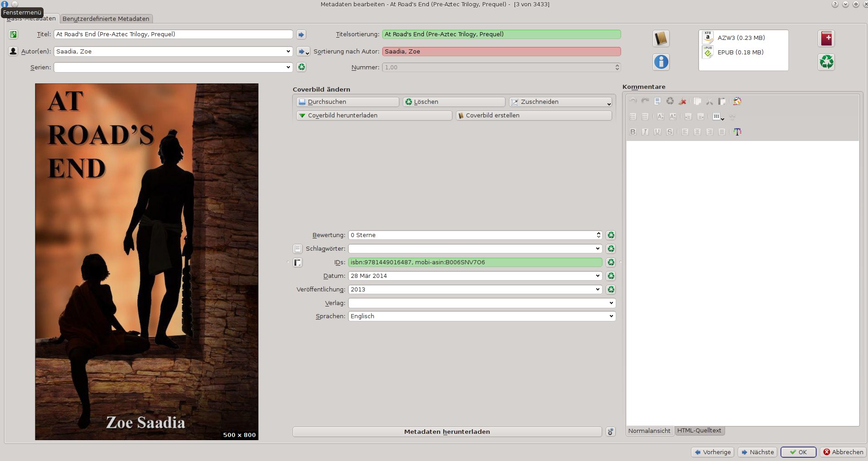
Task: Insert unordered list in comments
Action: click(645, 116)
